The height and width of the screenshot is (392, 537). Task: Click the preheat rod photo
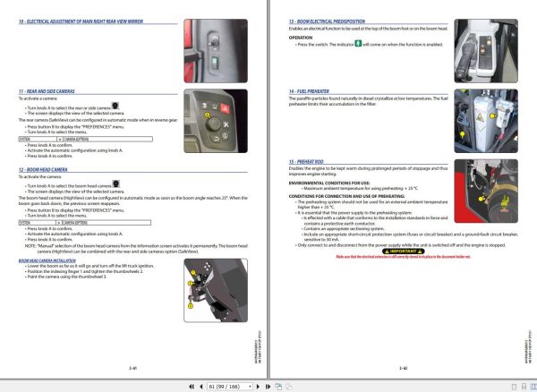pyautogui.click(x=486, y=191)
